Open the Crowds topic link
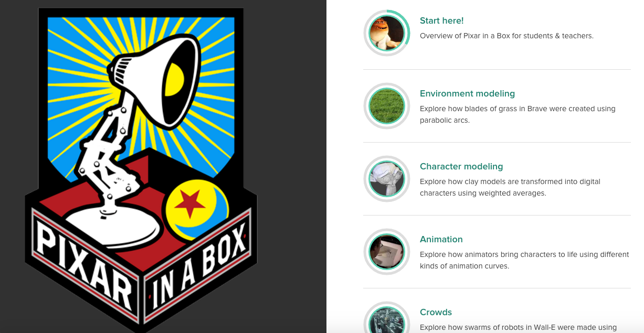The width and height of the screenshot is (644, 333). (x=436, y=312)
